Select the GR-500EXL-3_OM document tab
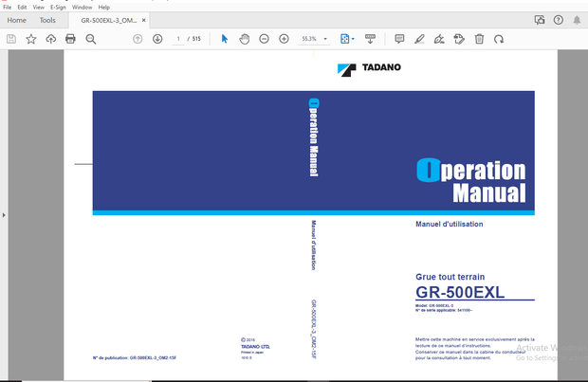This screenshot has height=382, width=588. click(109, 20)
